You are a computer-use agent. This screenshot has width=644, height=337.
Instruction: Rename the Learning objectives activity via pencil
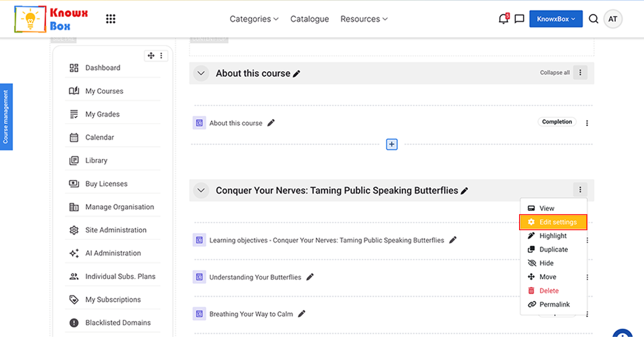[453, 240]
